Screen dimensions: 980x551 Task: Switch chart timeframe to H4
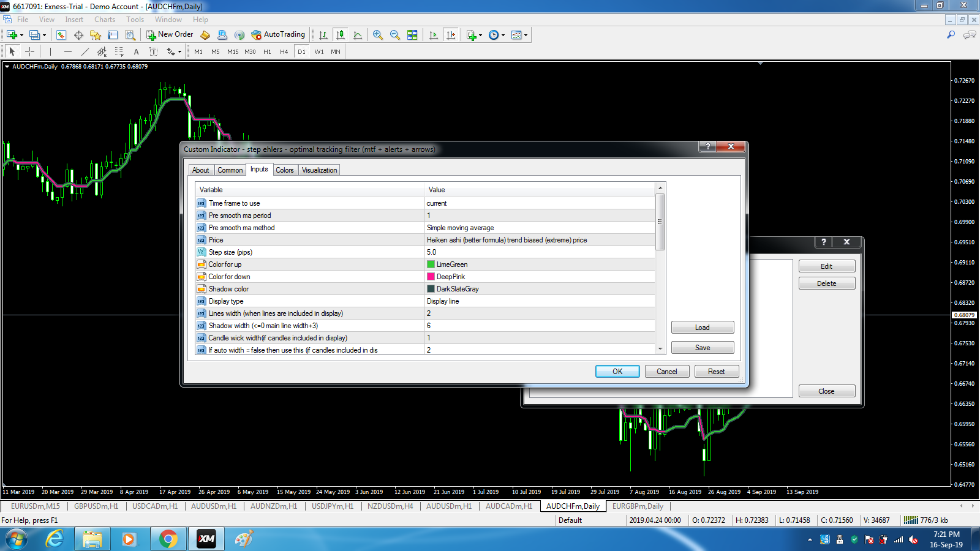pos(284,51)
